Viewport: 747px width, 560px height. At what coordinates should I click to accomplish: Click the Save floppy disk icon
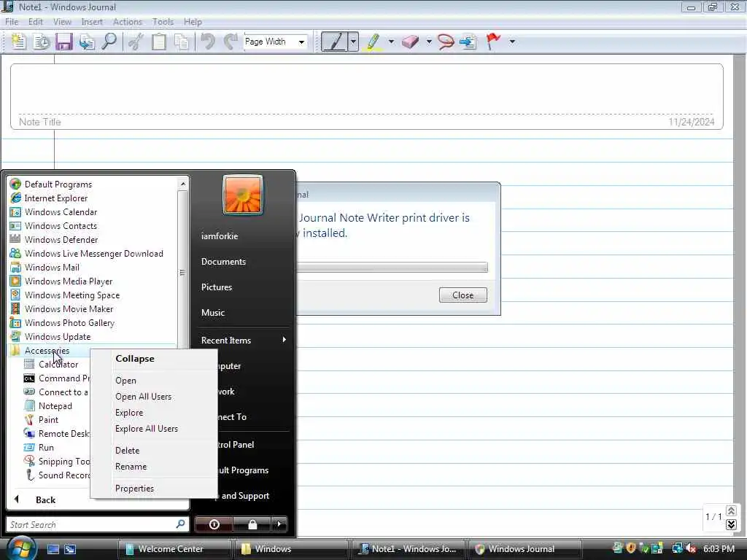pos(64,42)
